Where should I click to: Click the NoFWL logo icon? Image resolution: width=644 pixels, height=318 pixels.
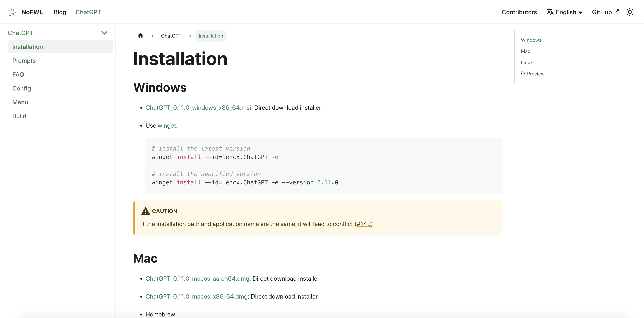(12, 12)
